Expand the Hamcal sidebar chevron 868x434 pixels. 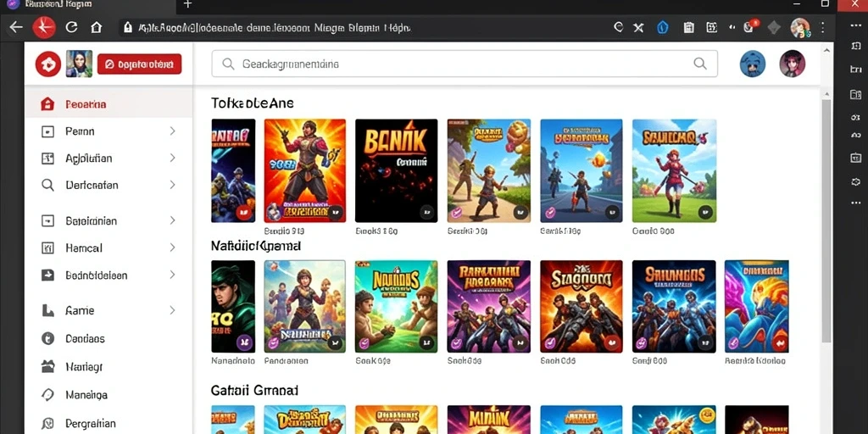click(172, 248)
